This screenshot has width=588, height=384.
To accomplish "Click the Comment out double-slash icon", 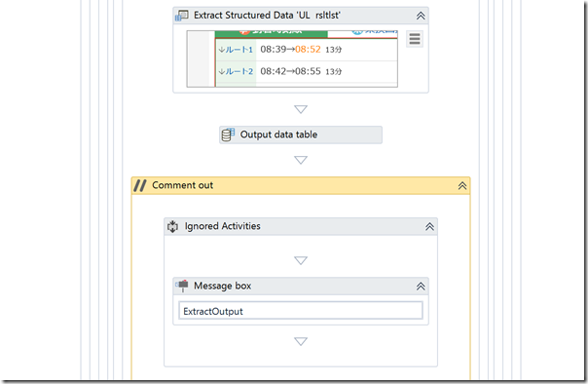I will point(140,185).
